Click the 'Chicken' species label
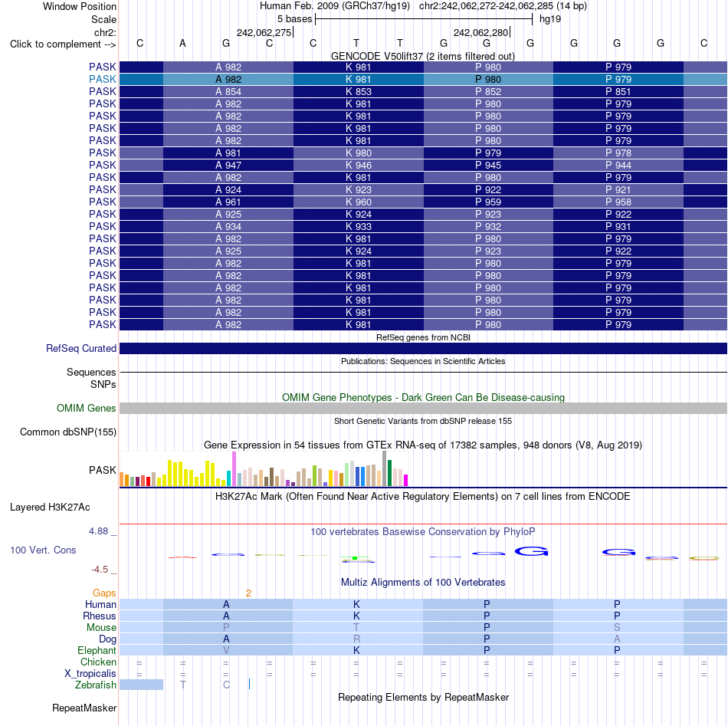Viewport: 728px width, 726px height. 98,662
